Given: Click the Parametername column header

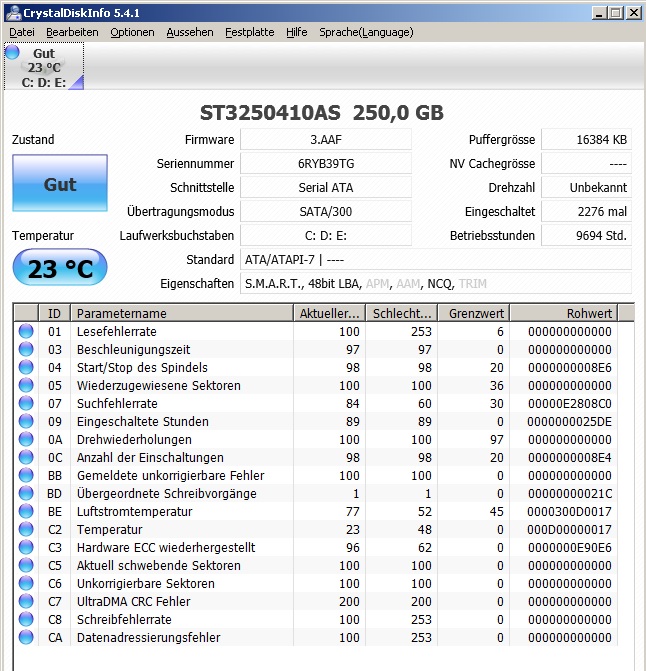Looking at the screenshot, I should 182,313.
